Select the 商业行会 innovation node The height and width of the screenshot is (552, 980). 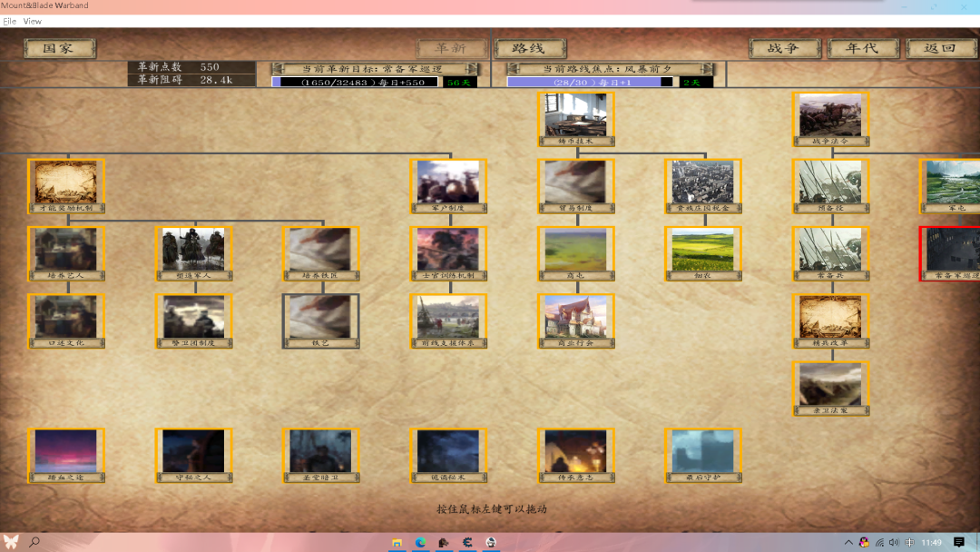pos(576,321)
